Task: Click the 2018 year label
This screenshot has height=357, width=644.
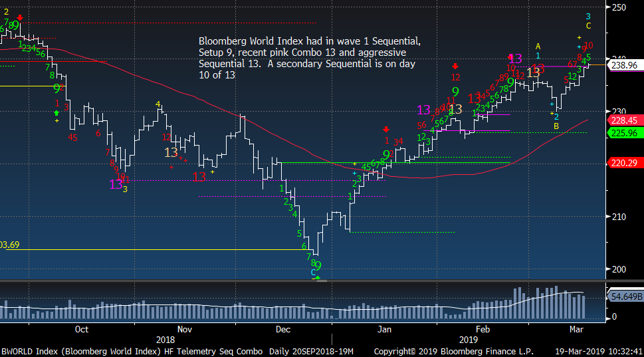Action: tap(165, 340)
